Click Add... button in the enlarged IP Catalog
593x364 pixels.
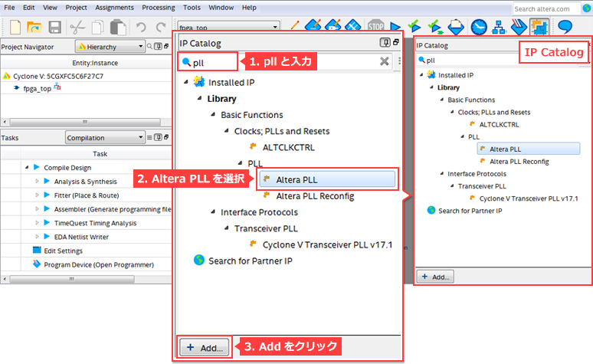click(205, 347)
